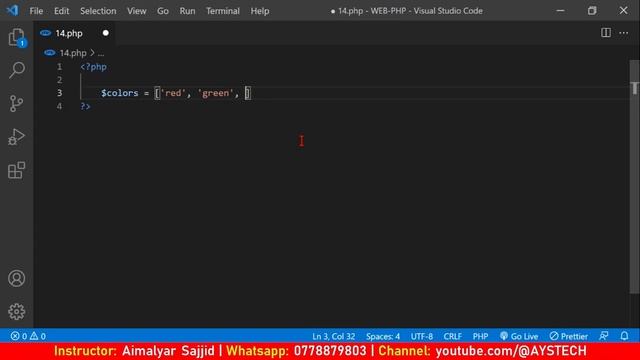Click the 'red' string on line 3
Image resolution: width=640 pixels, height=360 pixels.
173,93
